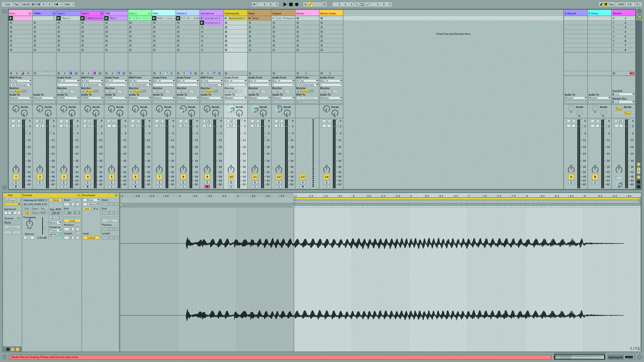Viewport: 644px width, 362px height.
Task: Click the Link button
Action: (8, 4)
